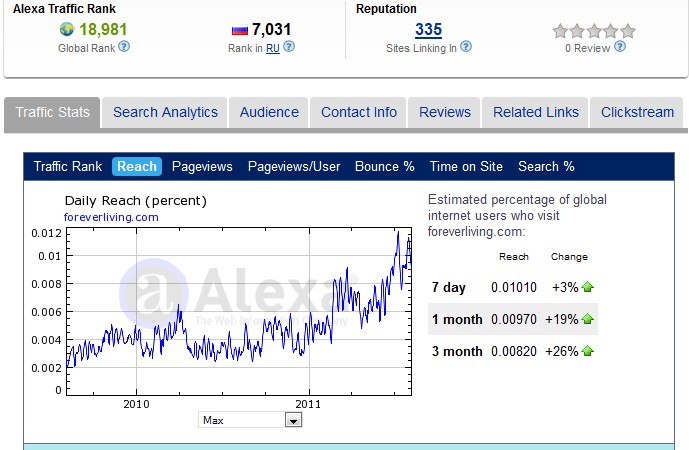Viewport: 689px width, 450px height.
Task: Click the 0 Review label
Action: [x=587, y=48]
